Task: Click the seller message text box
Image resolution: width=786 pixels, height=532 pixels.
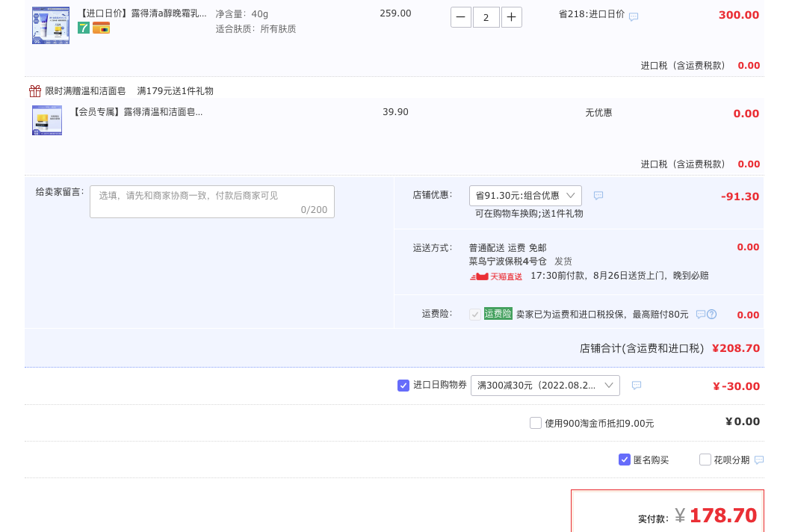Action: click(x=212, y=202)
